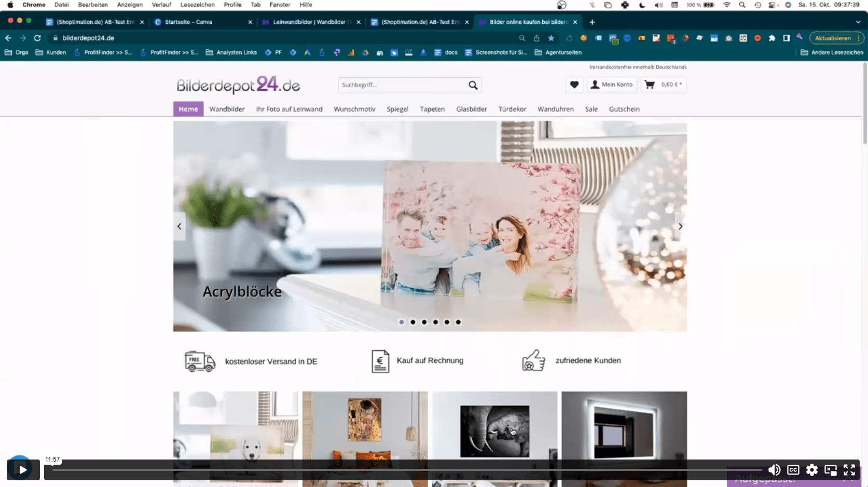This screenshot has height=487, width=868.
Task: Click the search magnifier icon
Action: [473, 85]
